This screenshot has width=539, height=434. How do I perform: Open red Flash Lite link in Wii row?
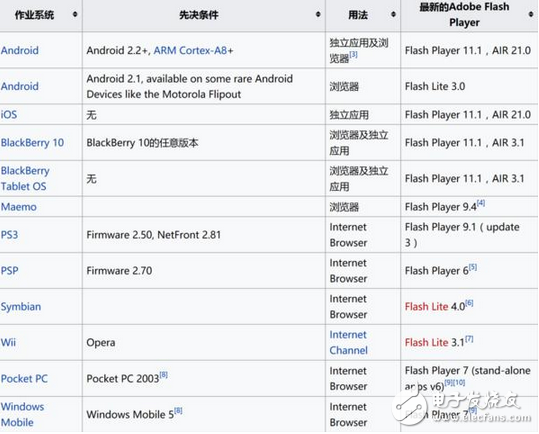tap(426, 343)
